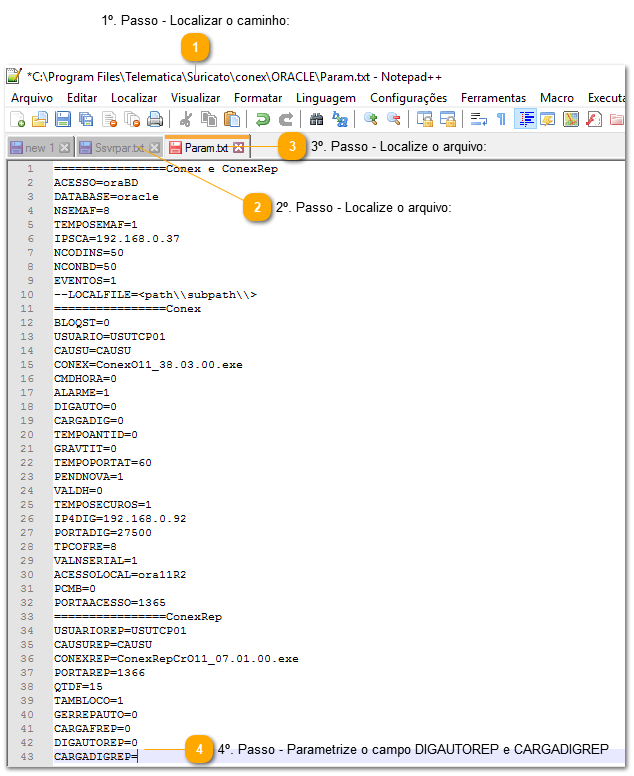The width and height of the screenshot is (634, 776).
Task: Click the New file toolbar icon
Action: (17, 119)
